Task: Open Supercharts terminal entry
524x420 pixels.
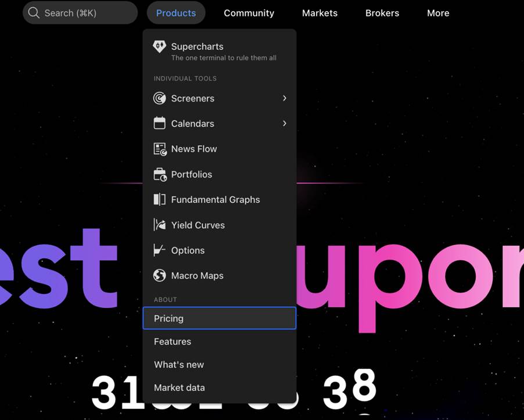Action: [x=220, y=51]
